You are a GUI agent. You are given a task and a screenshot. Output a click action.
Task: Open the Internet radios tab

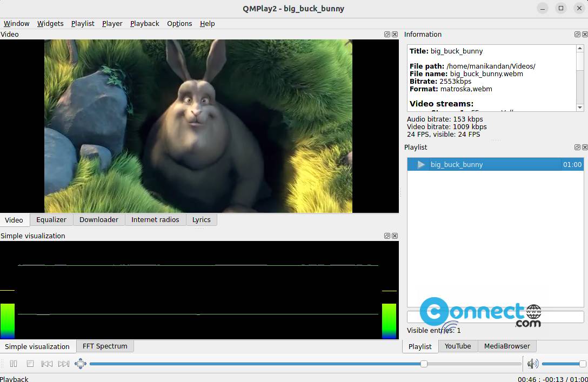point(155,220)
